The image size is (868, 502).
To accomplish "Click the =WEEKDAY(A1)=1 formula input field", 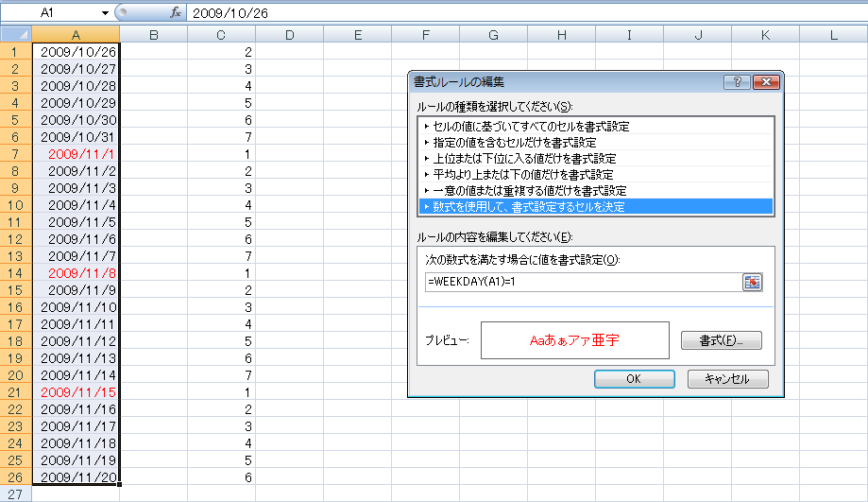I will (581, 282).
